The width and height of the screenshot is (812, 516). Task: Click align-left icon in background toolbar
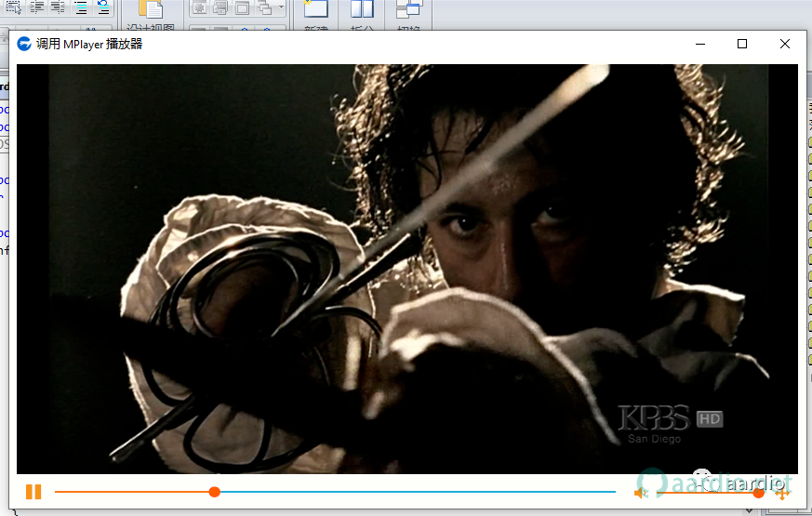click(x=36, y=7)
